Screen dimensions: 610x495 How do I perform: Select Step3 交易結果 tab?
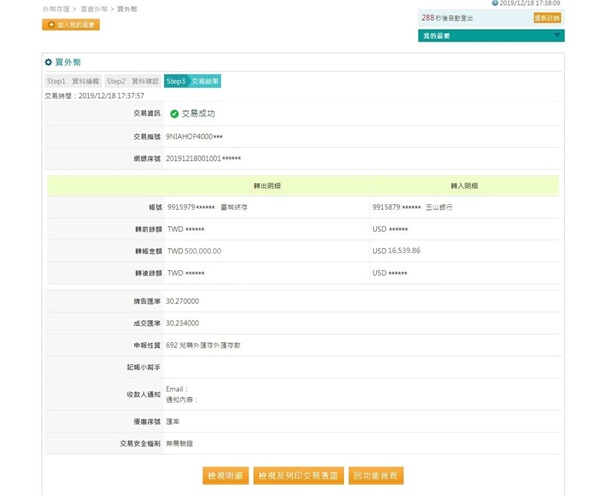(x=192, y=81)
